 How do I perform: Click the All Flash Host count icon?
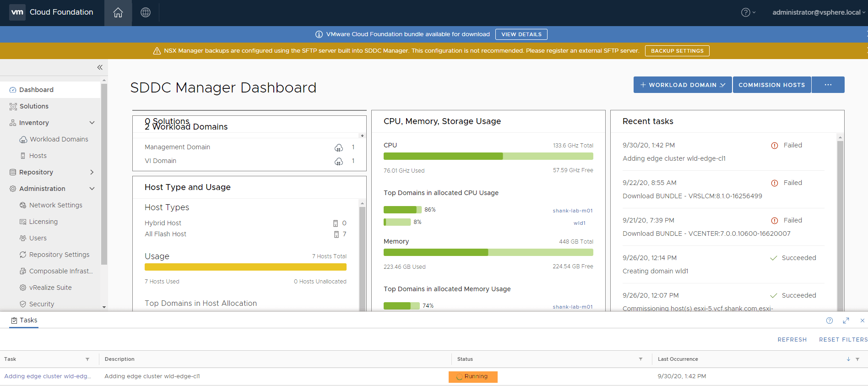(336, 234)
